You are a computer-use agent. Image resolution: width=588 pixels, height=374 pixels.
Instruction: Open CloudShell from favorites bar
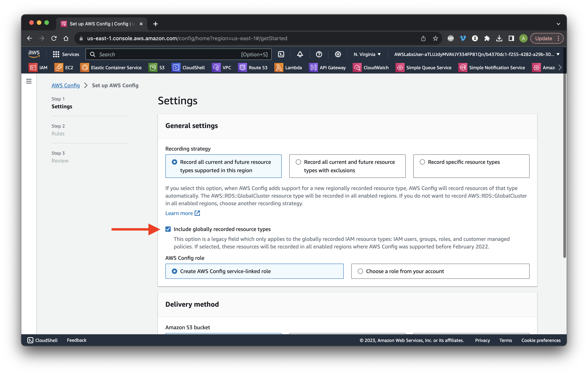tap(188, 68)
